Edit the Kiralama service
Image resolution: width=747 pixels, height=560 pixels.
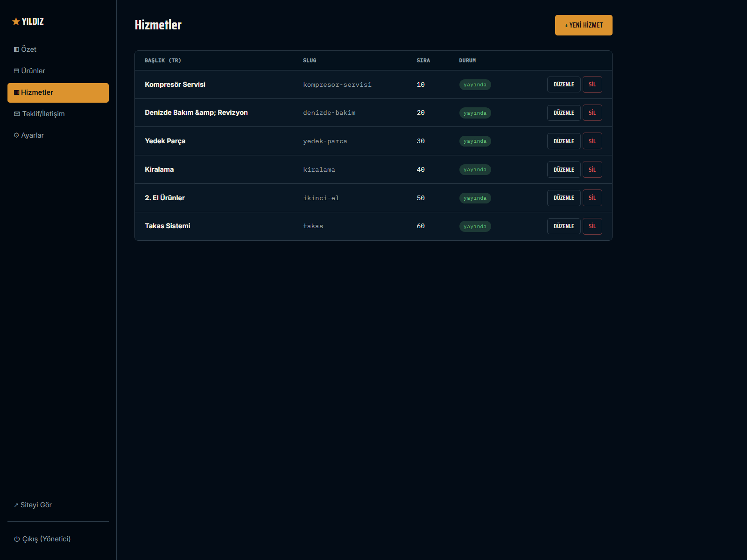(x=564, y=170)
